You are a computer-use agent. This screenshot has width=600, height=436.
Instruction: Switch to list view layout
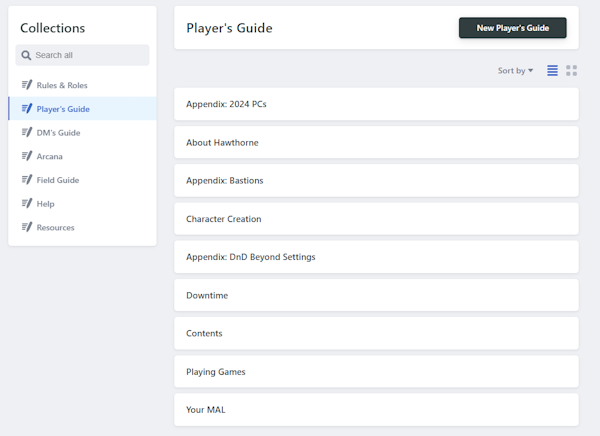[x=552, y=70]
